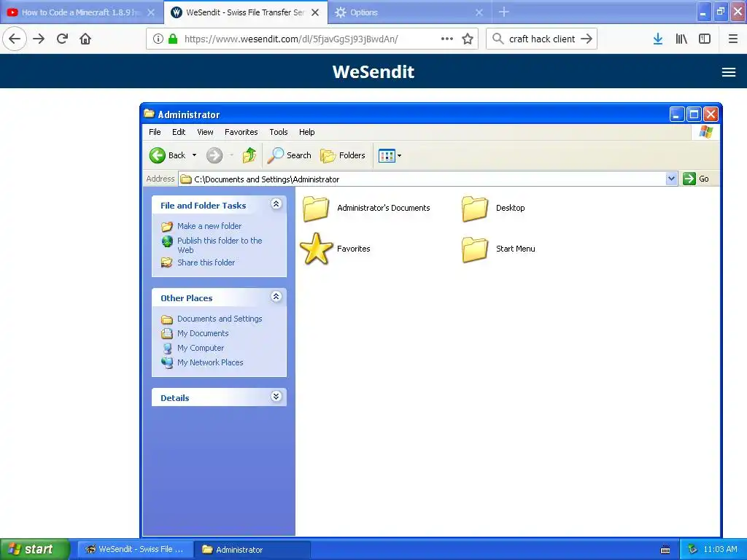Open the Firefox library
The width and height of the screenshot is (747, 560).
(x=681, y=39)
